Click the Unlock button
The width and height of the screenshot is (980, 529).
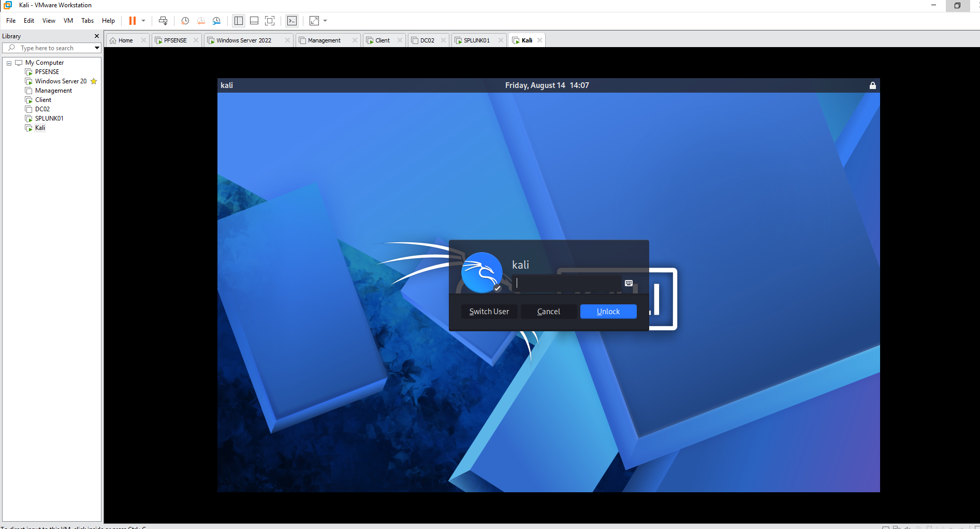[x=608, y=312]
